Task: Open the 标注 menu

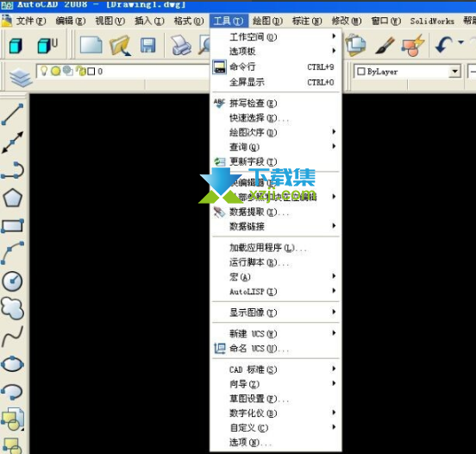Action: (x=307, y=21)
